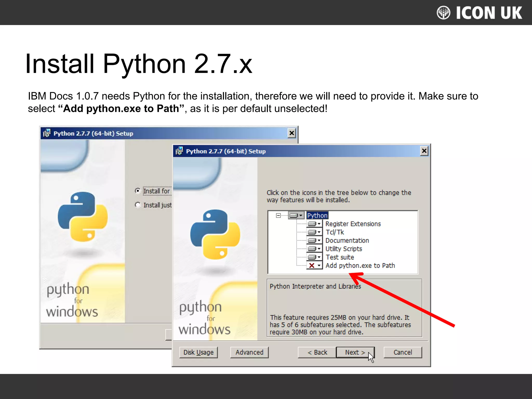Click the installer icon in front window title bar
This screenshot has width=532, height=399.
click(x=179, y=151)
